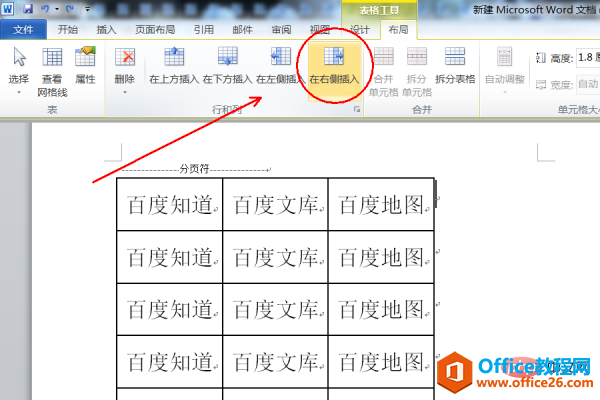Open the undo history dropdown arrow
This screenshot has width=600, height=400.
click(x=57, y=9)
